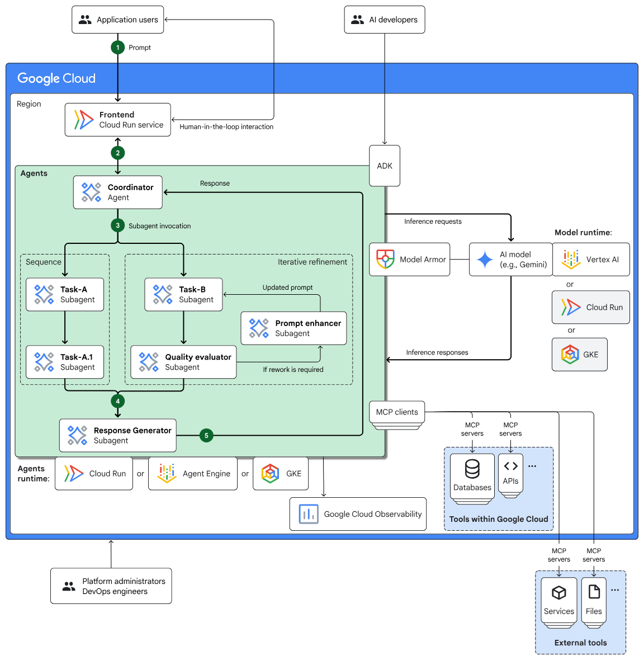
Task: Click the MCP clients stacked panel
Action: [x=396, y=412]
